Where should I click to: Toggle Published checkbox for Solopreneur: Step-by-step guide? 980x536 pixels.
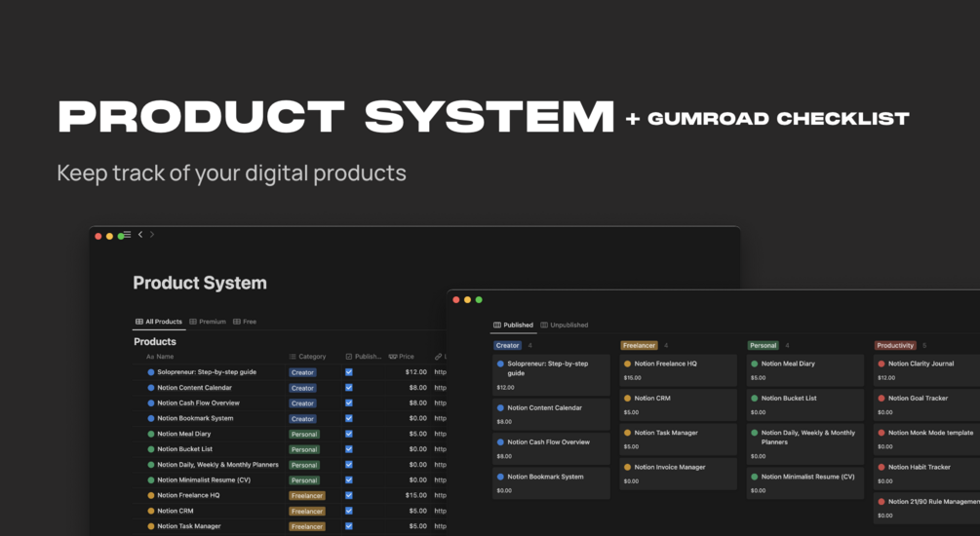coord(349,372)
